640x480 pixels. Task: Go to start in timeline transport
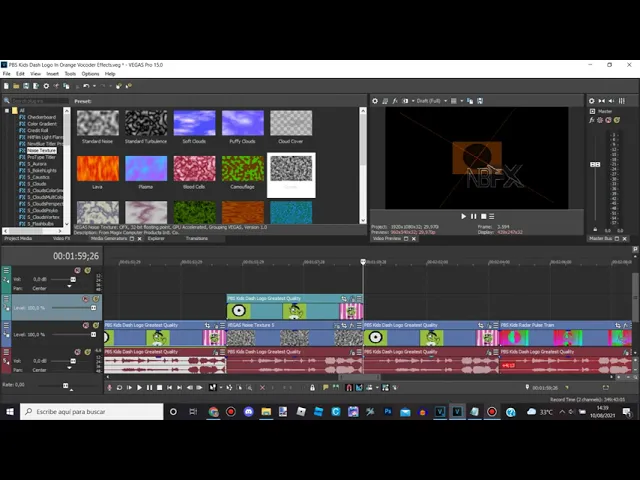tap(169, 388)
